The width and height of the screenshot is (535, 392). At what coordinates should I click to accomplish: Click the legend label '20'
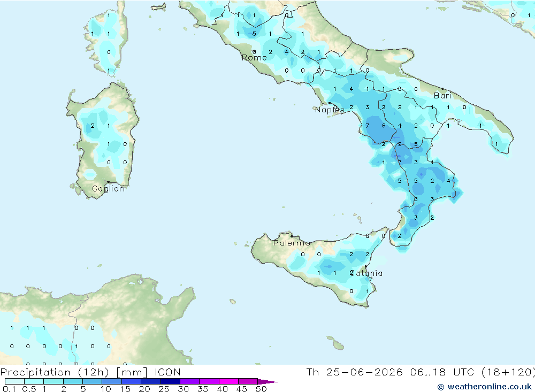tap(144, 389)
